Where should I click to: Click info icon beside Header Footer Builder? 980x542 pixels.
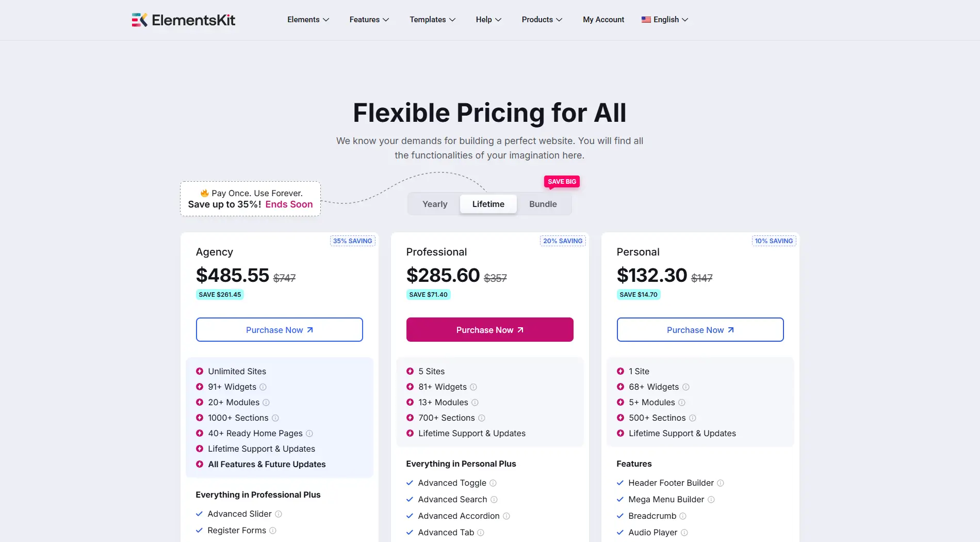[x=721, y=483]
